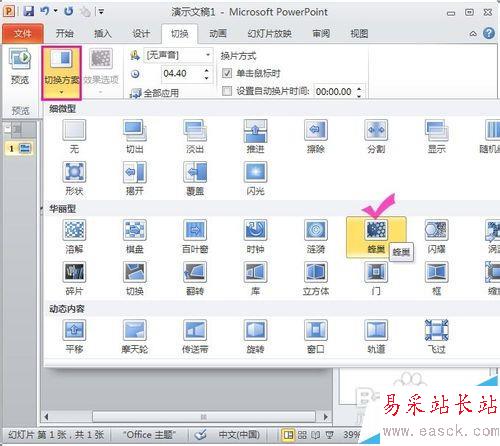Image resolution: width=500 pixels, height=446 pixels.
Task: Select the 旋转 (Rotate) dynamic transition
Action: point(255,337)
